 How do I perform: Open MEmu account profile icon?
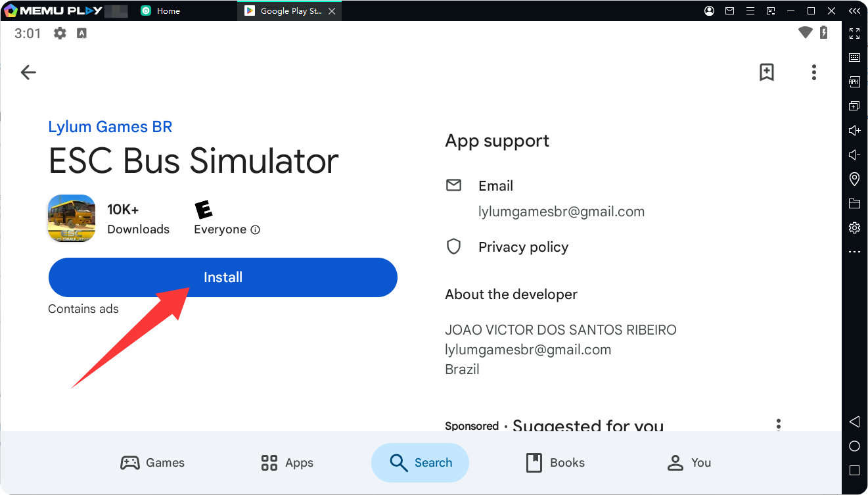[x=709, y=11]
